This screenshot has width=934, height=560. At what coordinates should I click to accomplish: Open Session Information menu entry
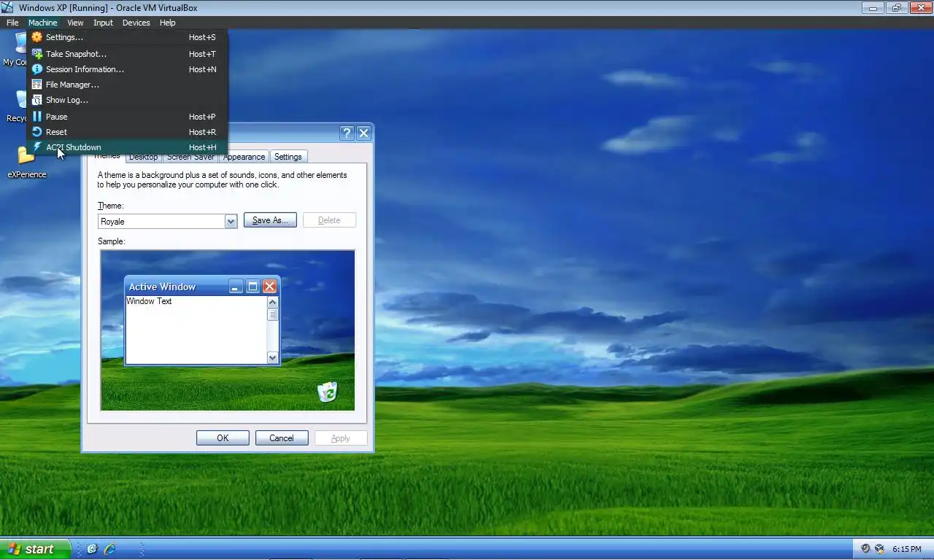coord(128,69)
